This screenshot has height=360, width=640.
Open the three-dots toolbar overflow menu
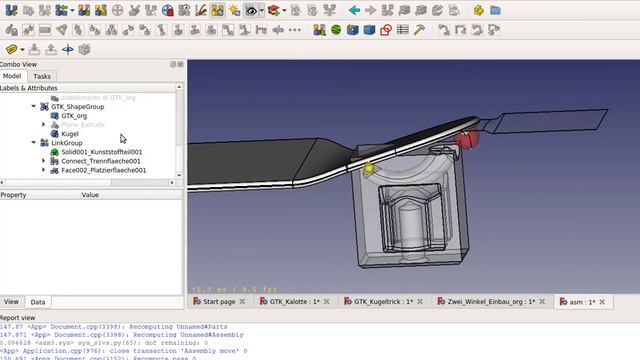pos(295,30)
